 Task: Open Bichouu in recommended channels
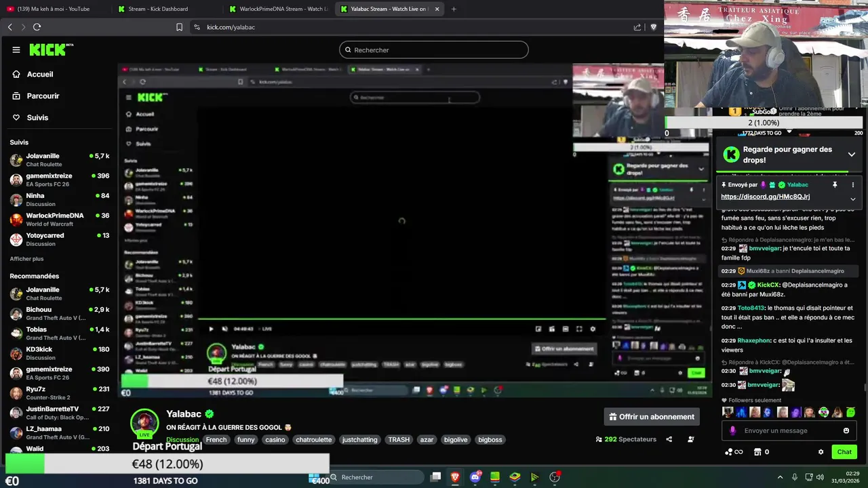click(x=60, y=313)
